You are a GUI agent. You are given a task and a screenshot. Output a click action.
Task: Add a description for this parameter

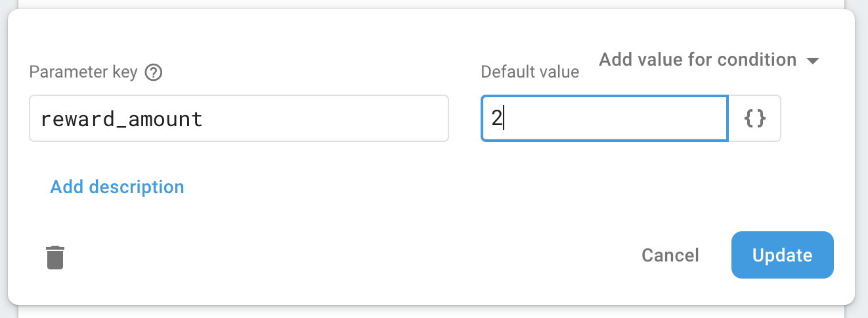coord(117,187)
